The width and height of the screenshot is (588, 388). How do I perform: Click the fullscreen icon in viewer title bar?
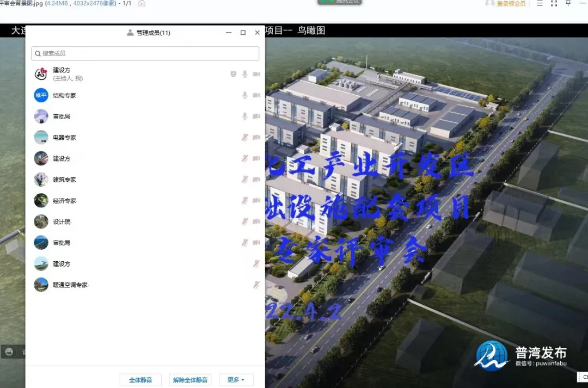[x=554, y=3]
